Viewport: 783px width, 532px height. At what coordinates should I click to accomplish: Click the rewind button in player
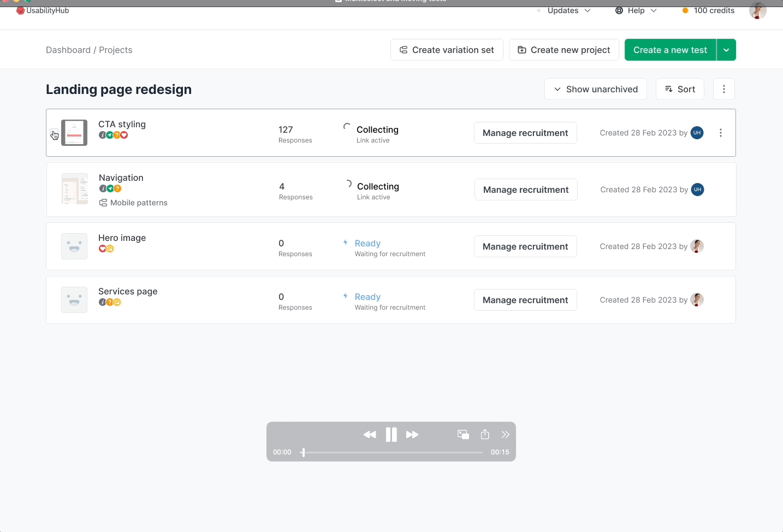(x=370, y=435)
